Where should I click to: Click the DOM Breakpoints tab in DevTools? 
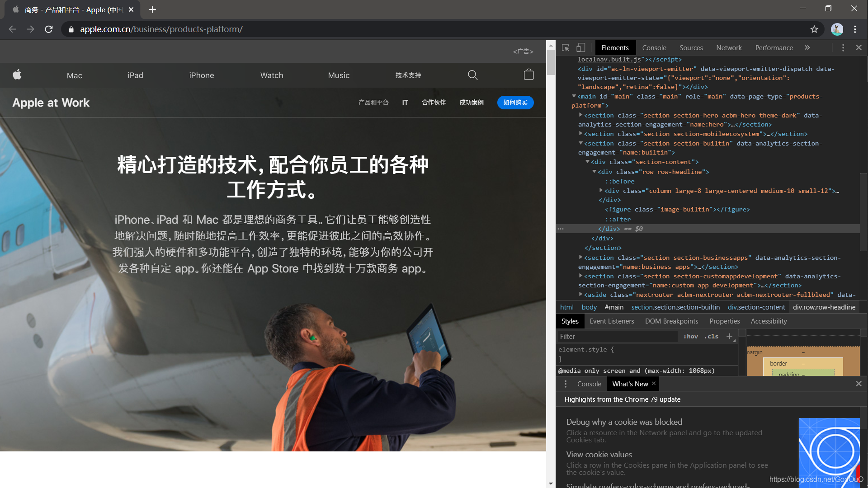671,321
